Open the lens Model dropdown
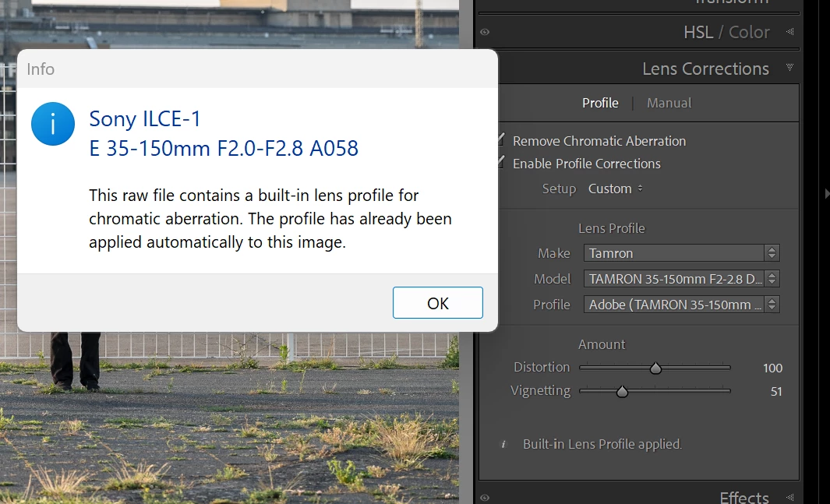The height and width of the screenshot is (504, 830). tap(681, 279)
